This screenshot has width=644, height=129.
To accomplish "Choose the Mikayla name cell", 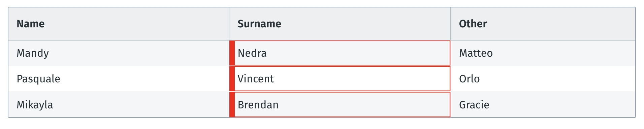I will tap(119, 105).
